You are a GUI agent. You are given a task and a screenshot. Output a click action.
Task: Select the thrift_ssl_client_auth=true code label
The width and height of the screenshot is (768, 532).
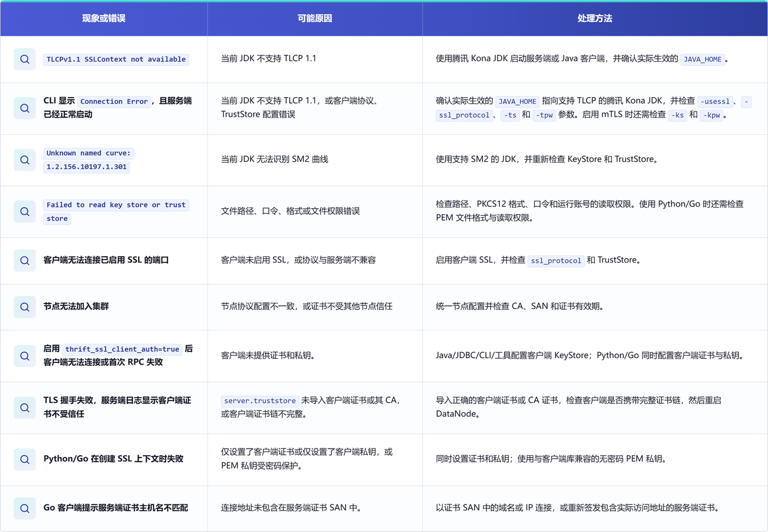click(122, 349)
